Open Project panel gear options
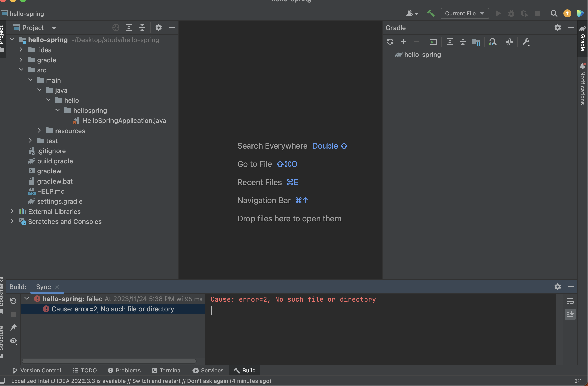588x386 pixels. (x=158, y=28)
